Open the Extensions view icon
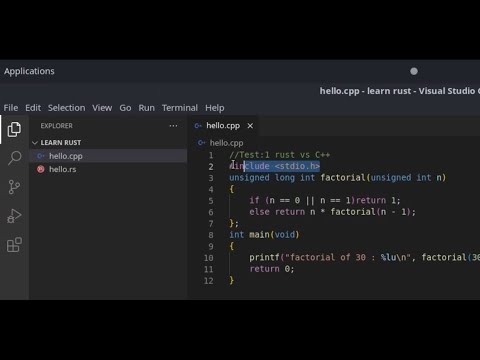Image resolution: width=480 pixels, height=360 pixels. (14, 245)
